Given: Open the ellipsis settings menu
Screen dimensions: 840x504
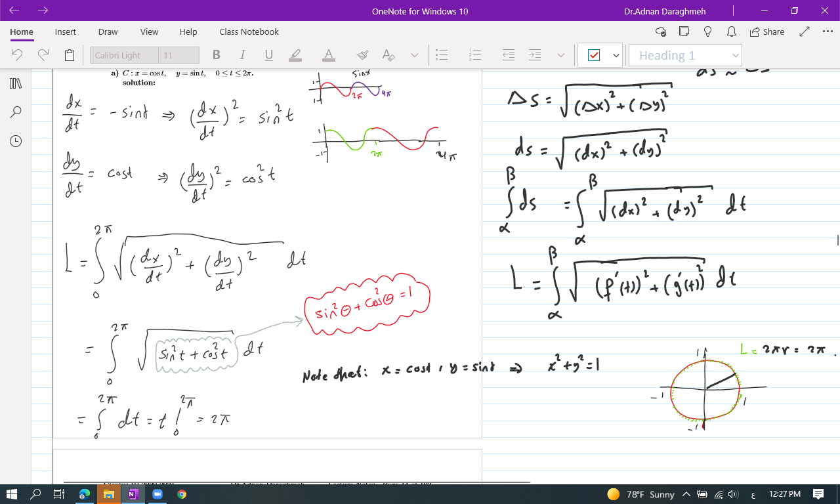Looking at the screenshot, I should coord(828,31).
